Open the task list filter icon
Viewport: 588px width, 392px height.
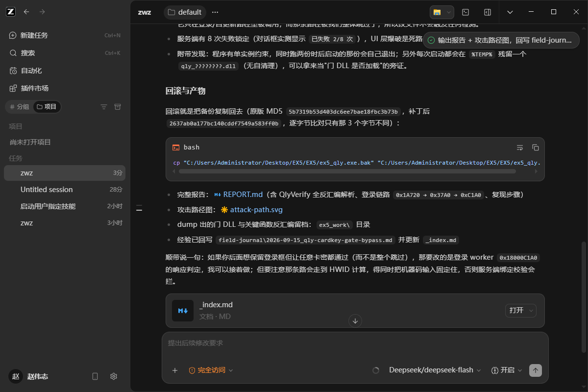pyautogui.click(x=104, y=106)
